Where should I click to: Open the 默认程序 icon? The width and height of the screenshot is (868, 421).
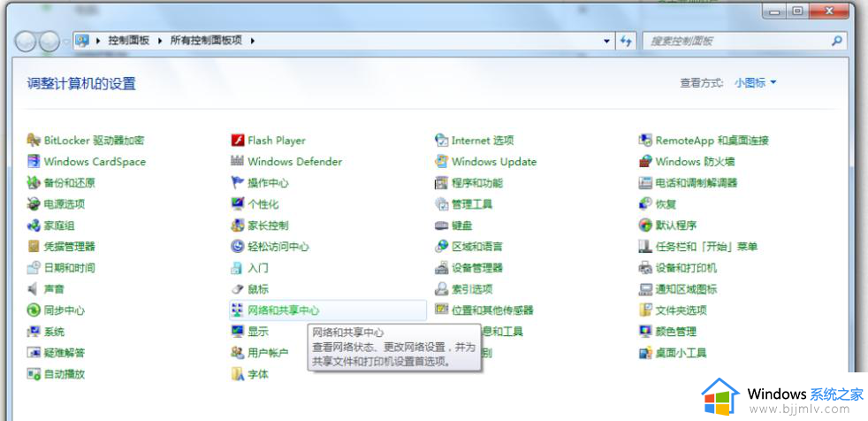(x=646, y=226)
